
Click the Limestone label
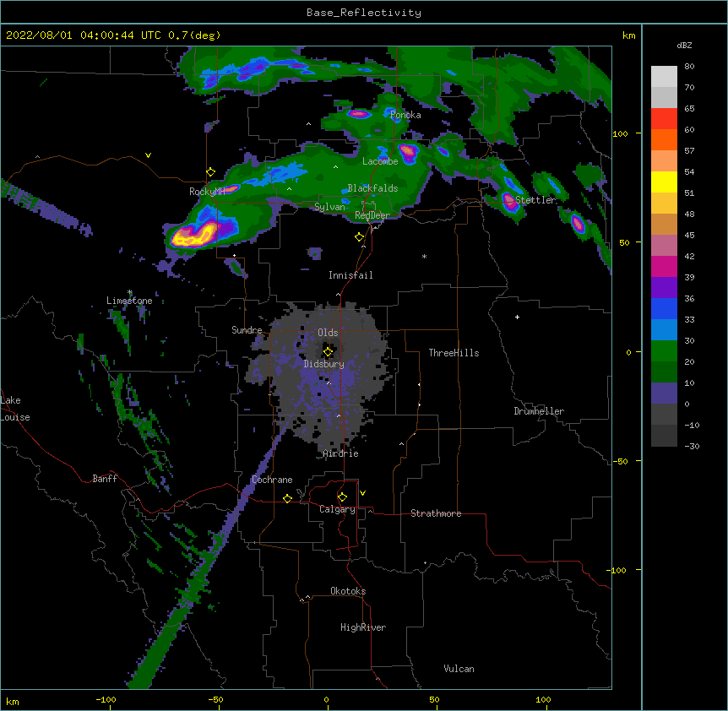coord(129,301)
